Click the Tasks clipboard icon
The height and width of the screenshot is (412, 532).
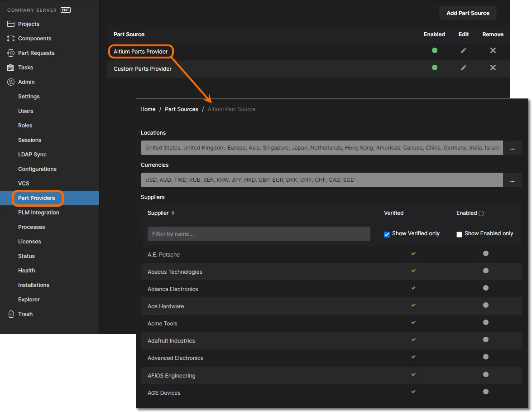tap(11, 67)
